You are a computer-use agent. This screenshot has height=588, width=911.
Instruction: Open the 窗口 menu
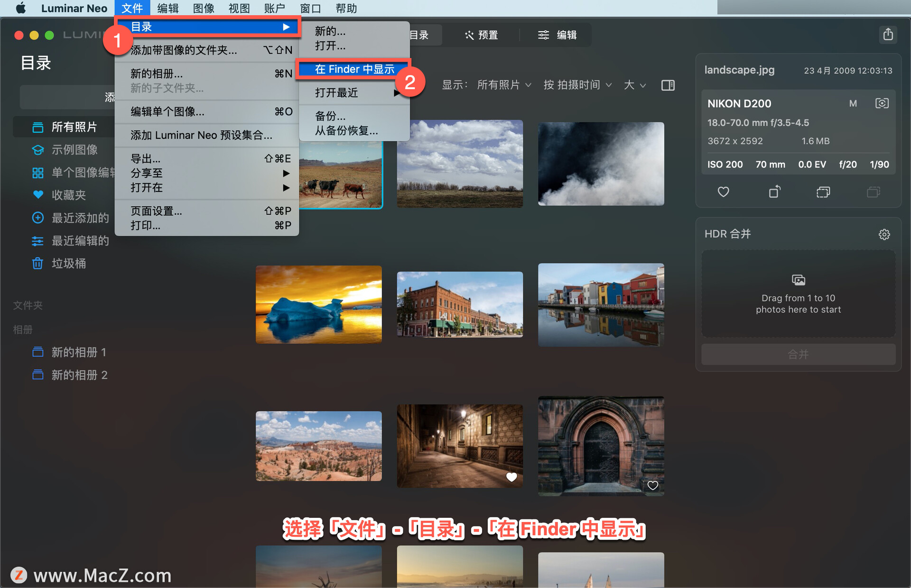[x=310, y=8]
